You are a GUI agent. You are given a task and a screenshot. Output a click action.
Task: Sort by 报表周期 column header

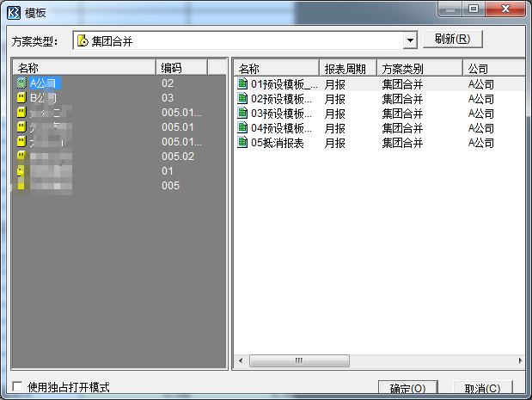click(x=347, y=69)
